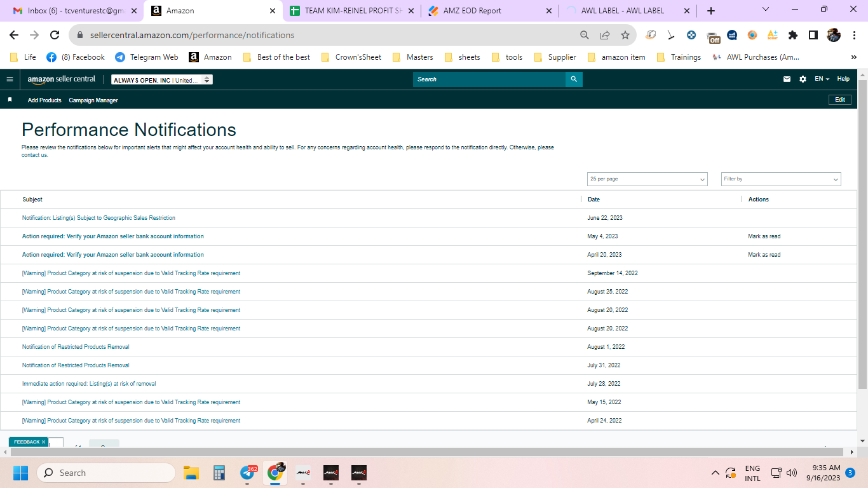Open the Seller Central settings gear
868x488 pixels.
[803, 79]
